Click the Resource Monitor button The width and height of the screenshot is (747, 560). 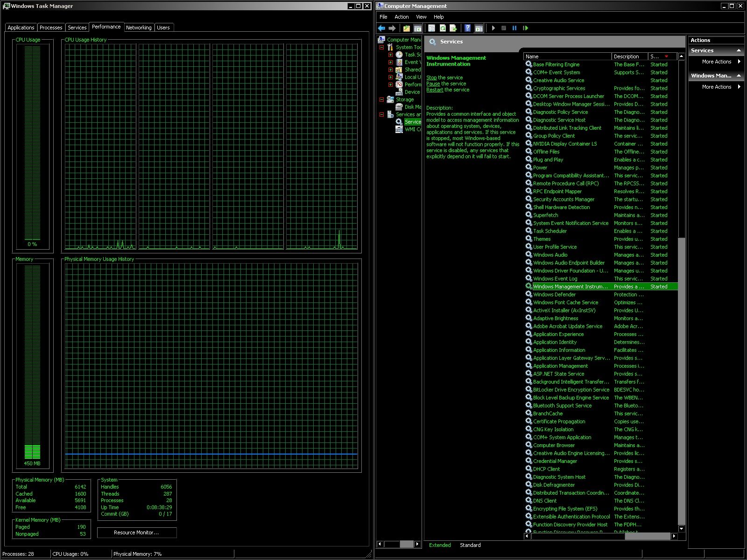coord(137,532)
